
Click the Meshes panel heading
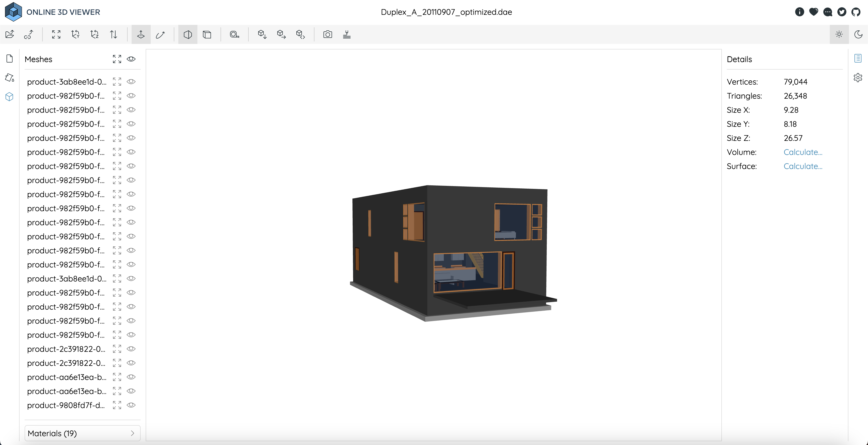coord(38,59)
